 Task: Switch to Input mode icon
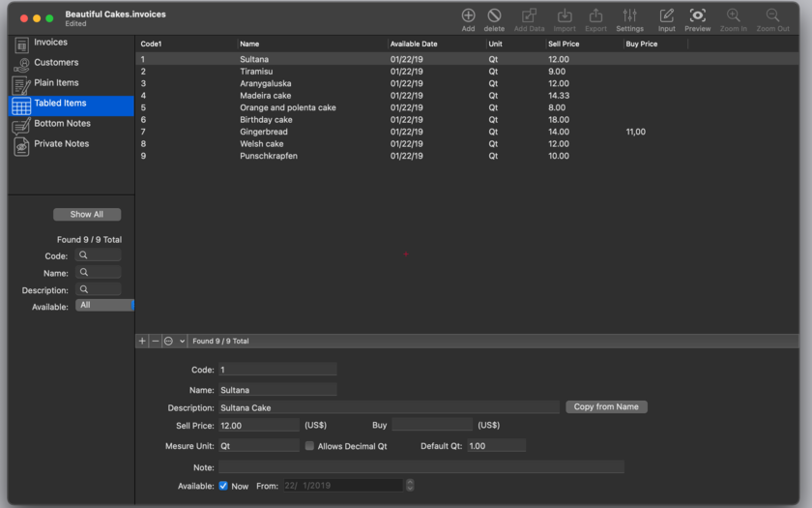[x=666, y=15]
